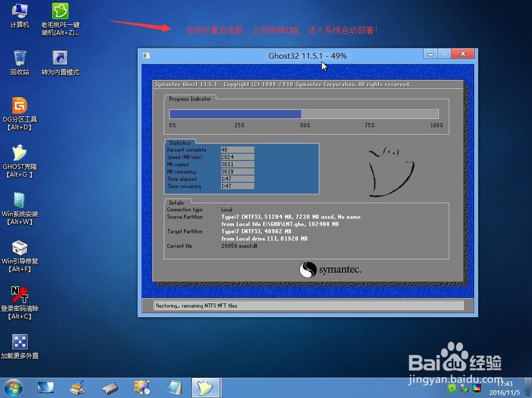Click the green tray icon
The width and height of the screenshot is (532, 398).
click(452, 388)
